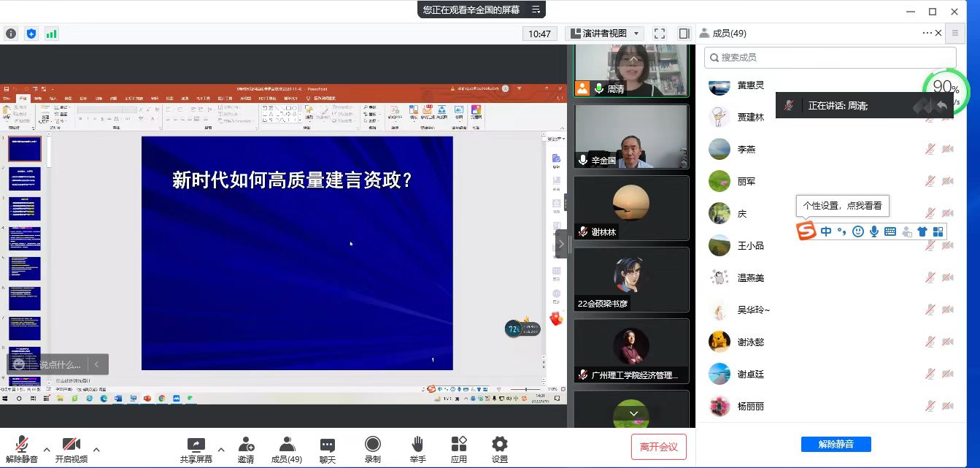980x468 pixels.
Task: Enter fullscreen with the top fullscreen icon
Action: (659, 33)
